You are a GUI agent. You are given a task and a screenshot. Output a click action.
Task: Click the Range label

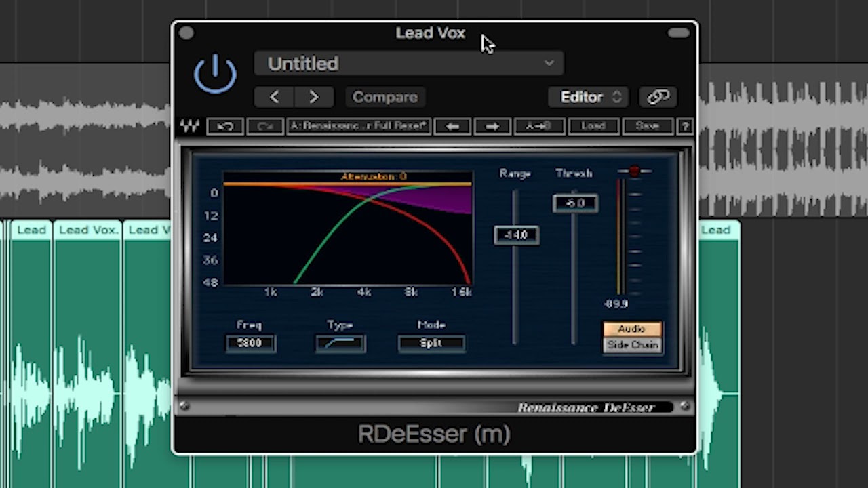tap(515, 174)
